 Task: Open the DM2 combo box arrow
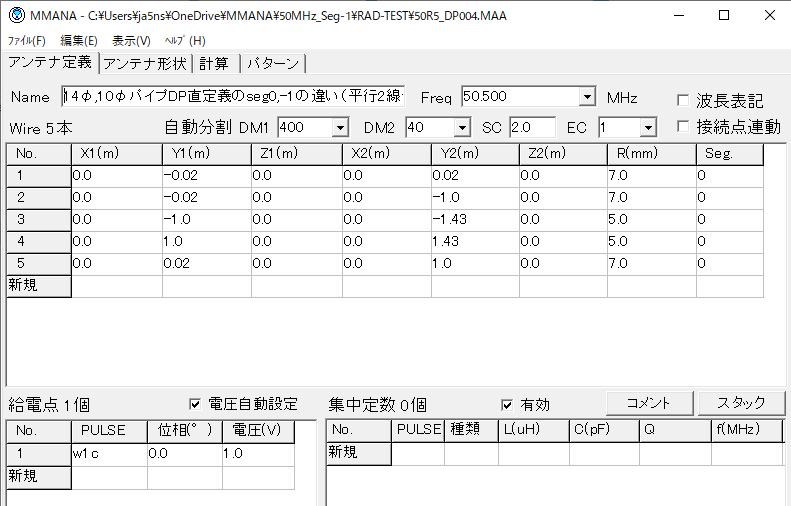point(461,127)
